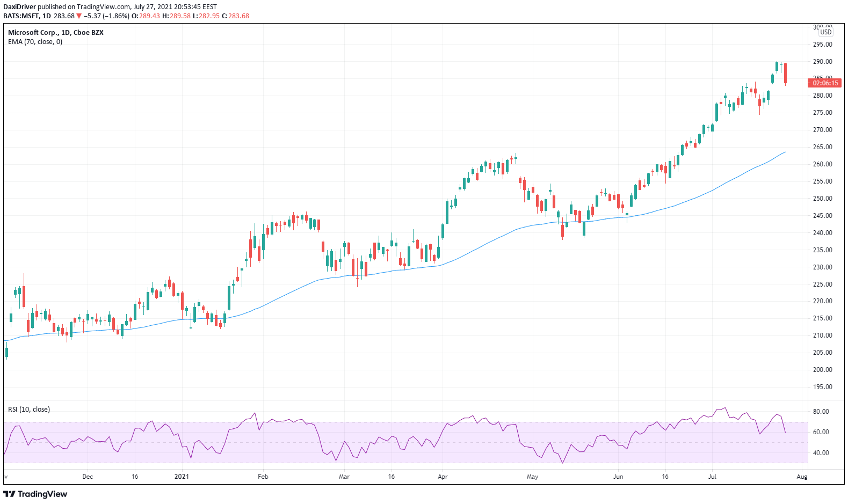Click the 250.00 price axis label
Screen dimensions: 848x504
822,199
